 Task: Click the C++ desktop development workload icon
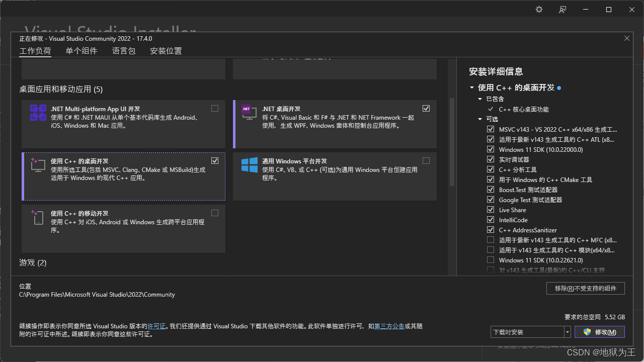pyautogui.click(x=38, y=165)
